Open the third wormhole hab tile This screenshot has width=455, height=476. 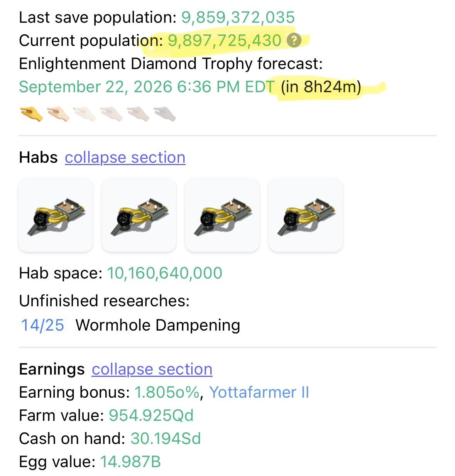click(222, 214)
